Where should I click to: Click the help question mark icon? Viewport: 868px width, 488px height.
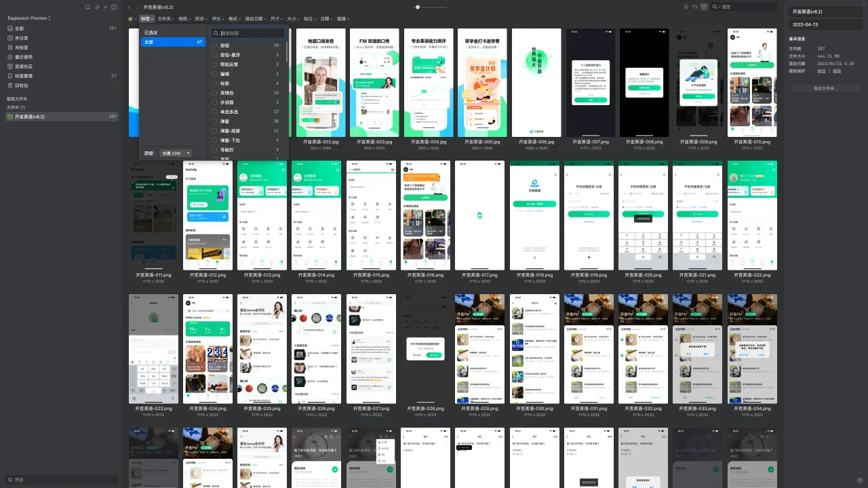coord(860,481)
